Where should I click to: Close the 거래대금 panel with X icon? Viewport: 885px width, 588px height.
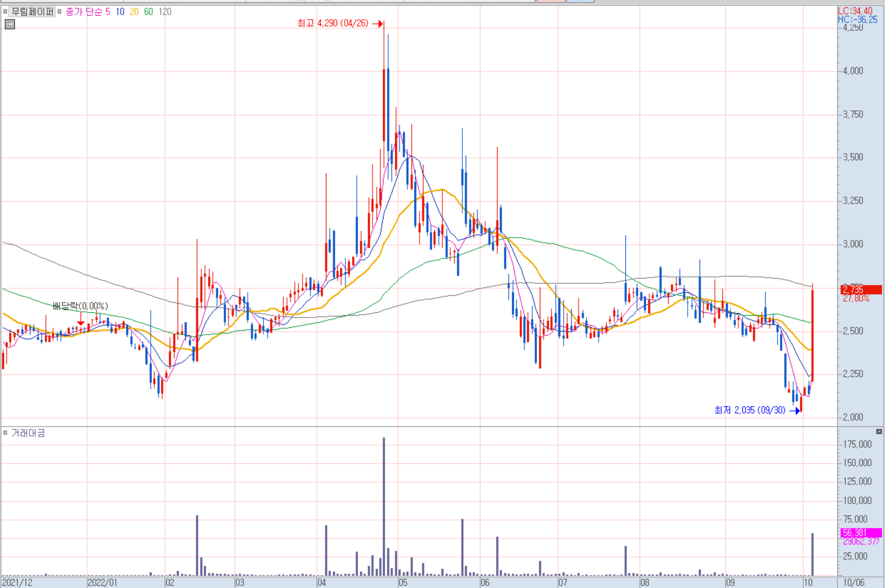pyautogui.click(x=879, y=431)
